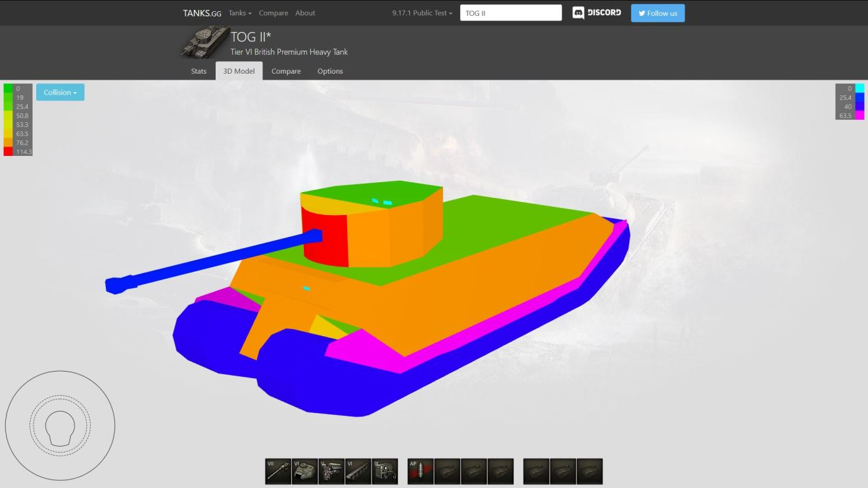Open the Collision mode dropdown
Viewport: 868px width, 488px height.
[60, 93]
